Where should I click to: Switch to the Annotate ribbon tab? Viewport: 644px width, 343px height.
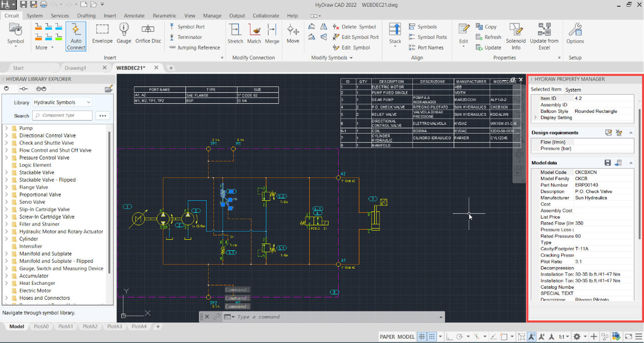click(134, 16)
